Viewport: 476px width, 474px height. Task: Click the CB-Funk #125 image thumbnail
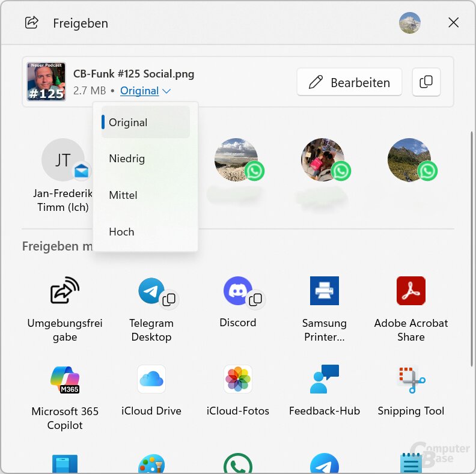pyautogui.click(x=46, y=81)
